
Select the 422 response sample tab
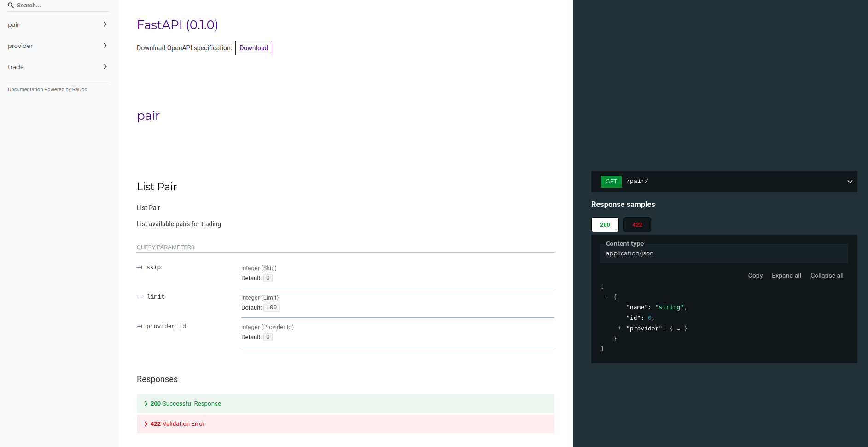click(637, 225)
